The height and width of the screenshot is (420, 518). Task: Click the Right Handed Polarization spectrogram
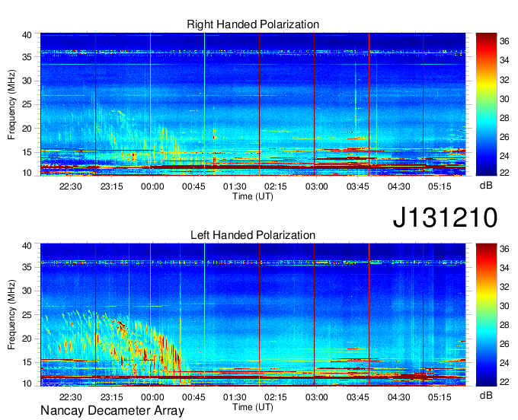(x=253, y=104)
